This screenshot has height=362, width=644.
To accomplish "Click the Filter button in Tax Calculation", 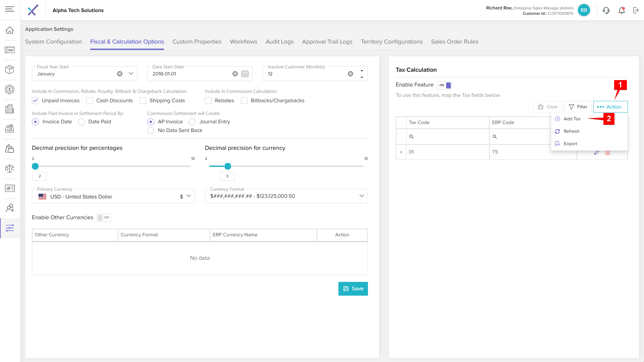I will pyautogui.click(x=578, y=107).
